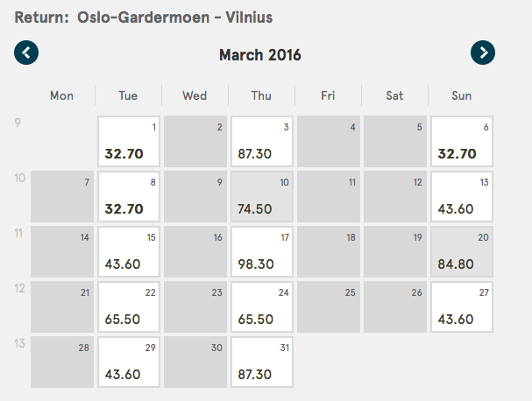Select Sunday March 27 priced 43.60
The width and height of the screenshot is (532, 401).
[x=462, y=306]
